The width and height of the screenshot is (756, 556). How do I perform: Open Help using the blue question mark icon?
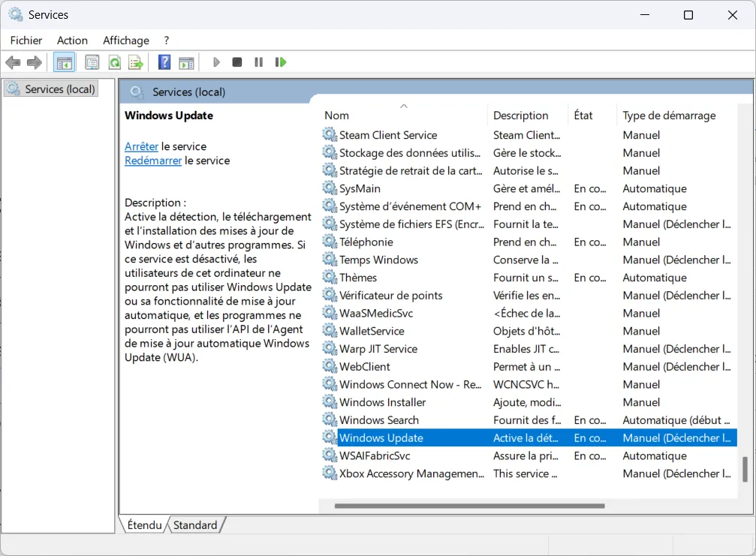point(164,62)
